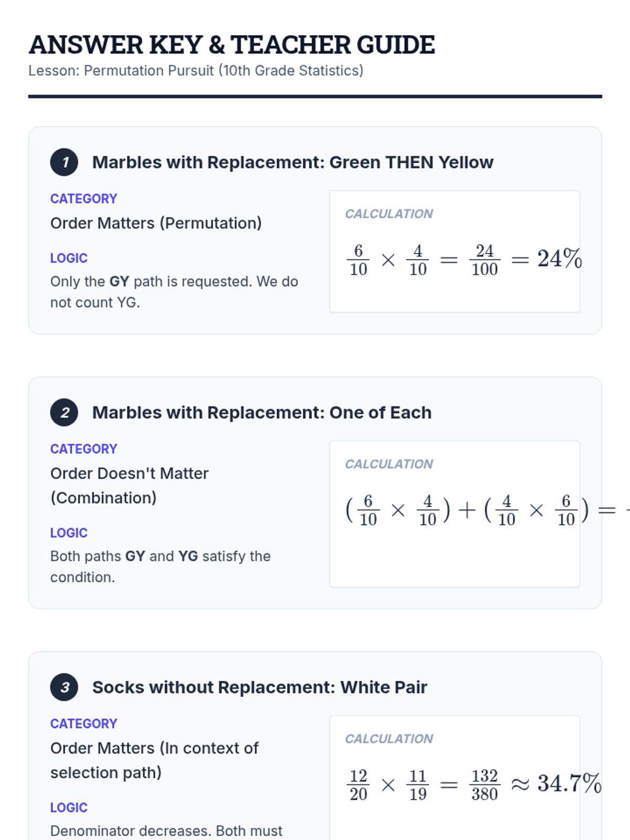This screenshot has width=630, height=840.
Task: Select the White Pair socks heading
Action: click(259, 687)
